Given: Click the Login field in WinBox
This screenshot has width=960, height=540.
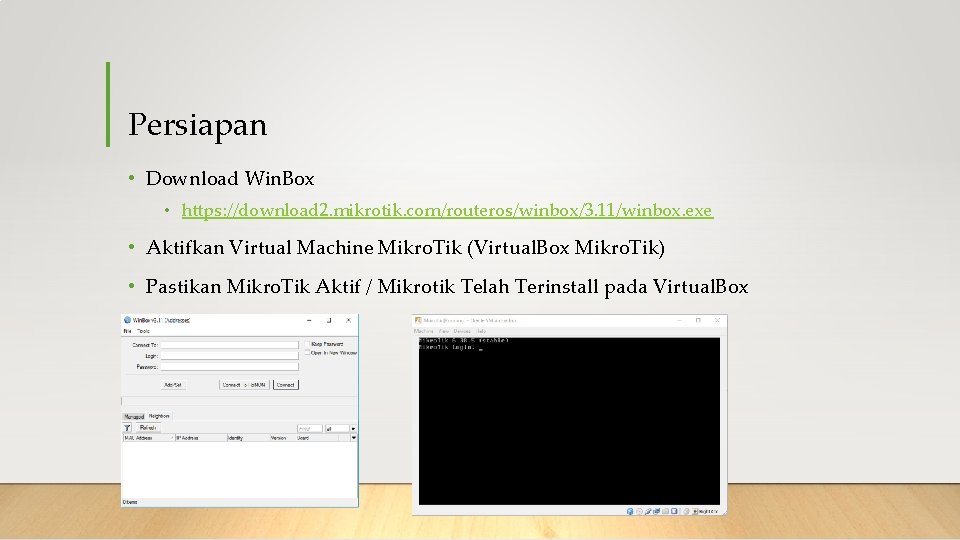Looking at the screenshot, I should click(230, 356).
